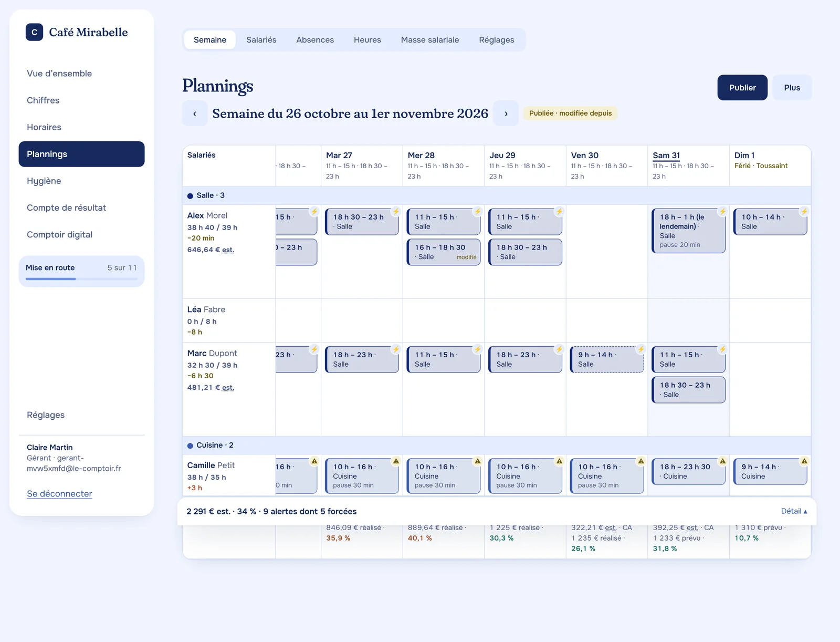Click Marc Dupont's 481,21 € est. value
840x642 pixels.
(x=211, y=387)
